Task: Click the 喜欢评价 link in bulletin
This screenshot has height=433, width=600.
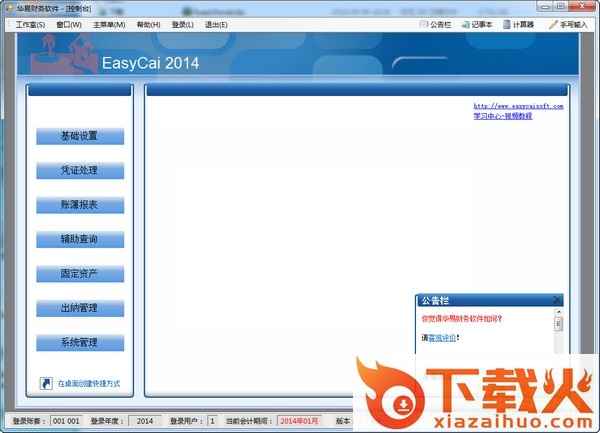Action: point(442,338)
